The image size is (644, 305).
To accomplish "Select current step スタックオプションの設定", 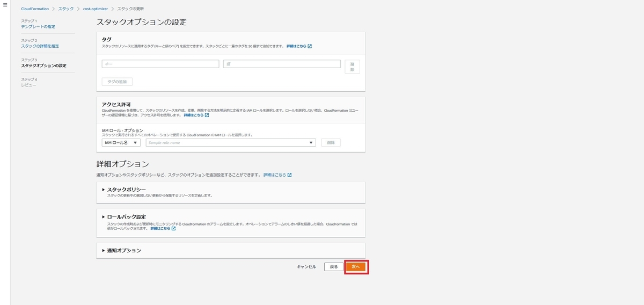I will (43, 66).
